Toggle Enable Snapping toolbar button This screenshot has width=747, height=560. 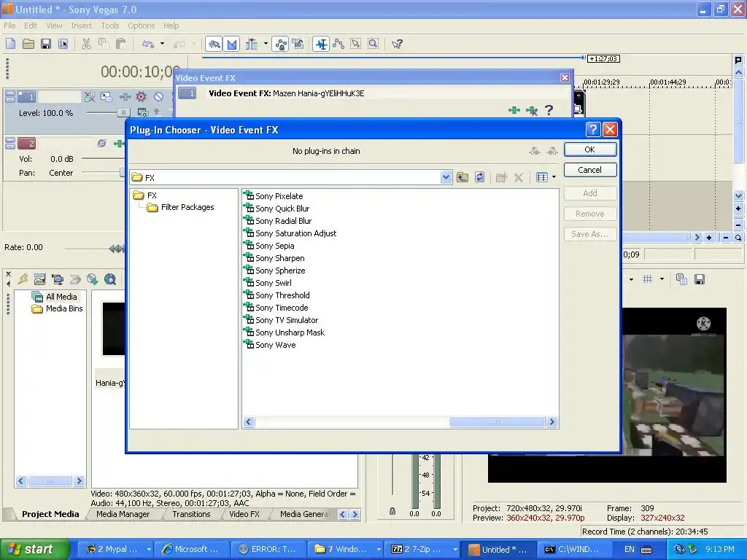[x=214, y=44]
